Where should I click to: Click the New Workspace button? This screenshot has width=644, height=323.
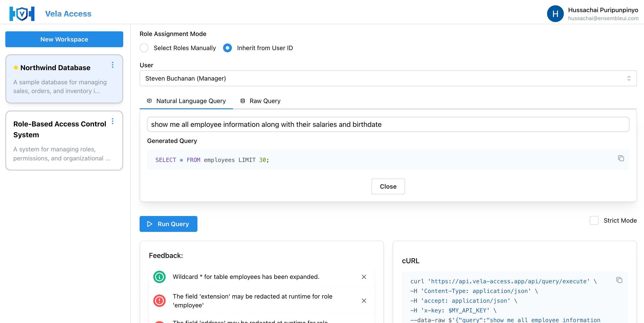click(64, 39)
